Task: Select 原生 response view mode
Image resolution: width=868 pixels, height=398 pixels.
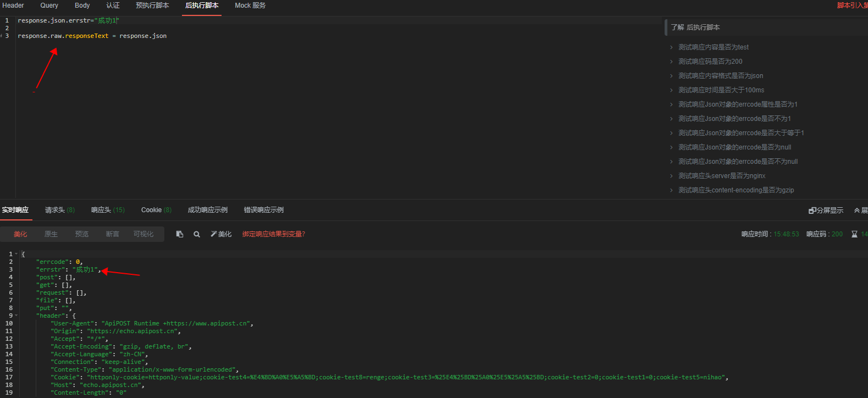Action: [x=51, y=234]
